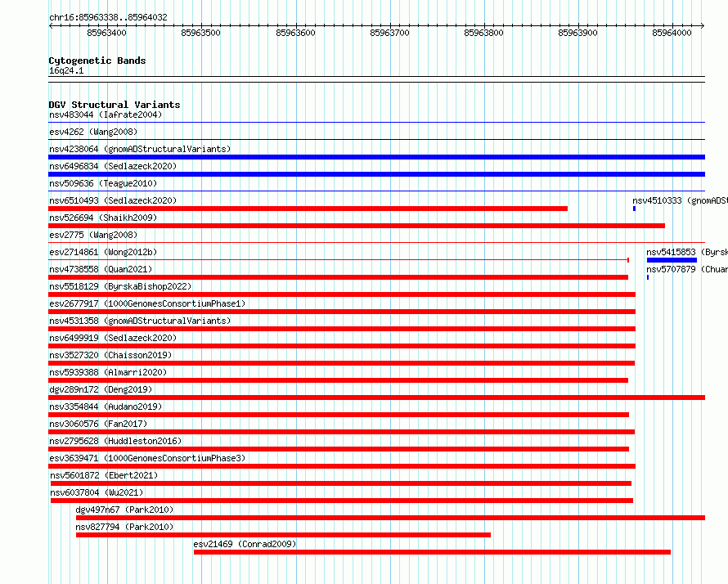
Task: Click nsv4531358 (gnomADStructuralVariants) label
Action: [140, 321]
